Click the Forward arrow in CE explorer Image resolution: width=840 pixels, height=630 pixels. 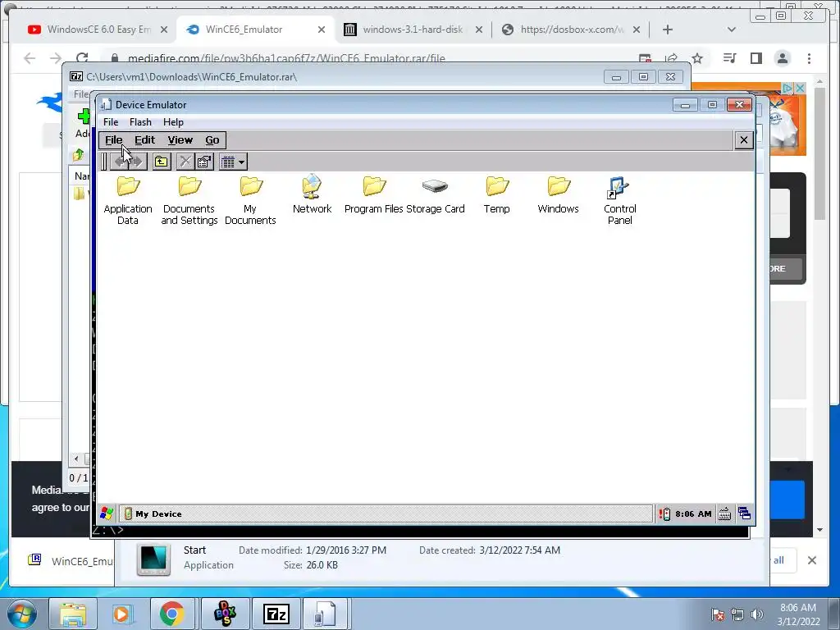tap(137, 162)
